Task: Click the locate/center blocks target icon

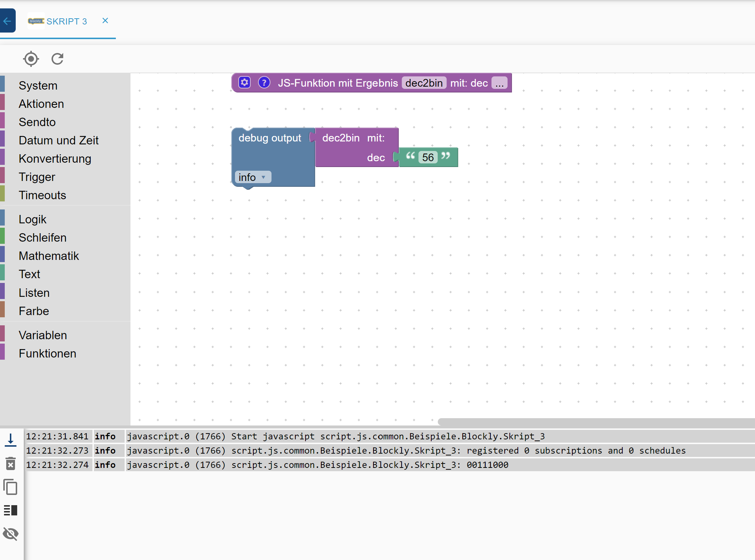Action: (x=31, y=59)
